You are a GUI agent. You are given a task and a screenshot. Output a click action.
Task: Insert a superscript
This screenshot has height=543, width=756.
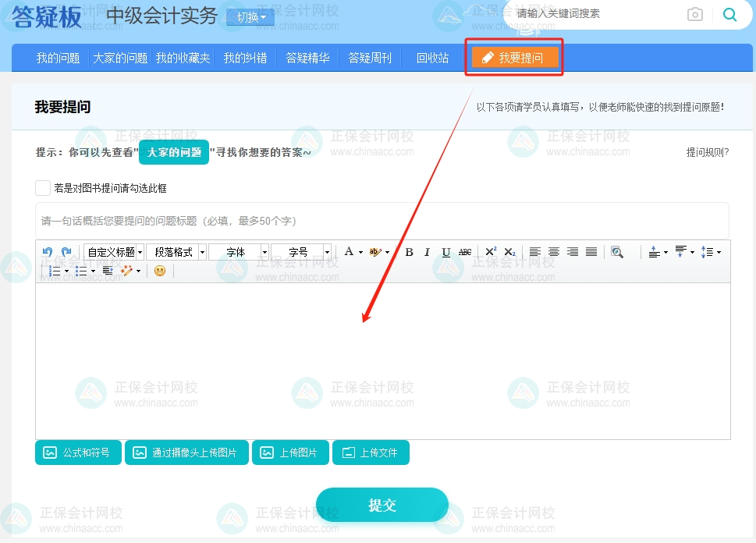coord(490,251)
